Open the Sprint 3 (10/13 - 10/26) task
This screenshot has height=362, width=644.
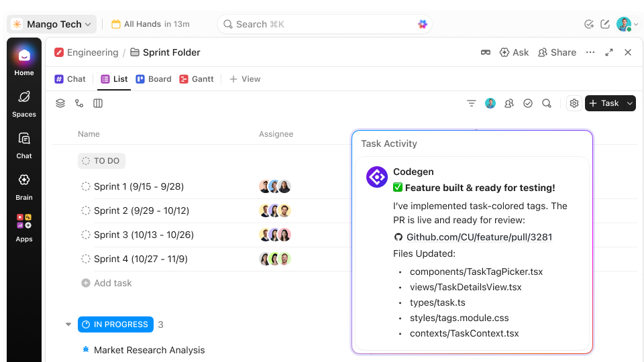point(144,235)
